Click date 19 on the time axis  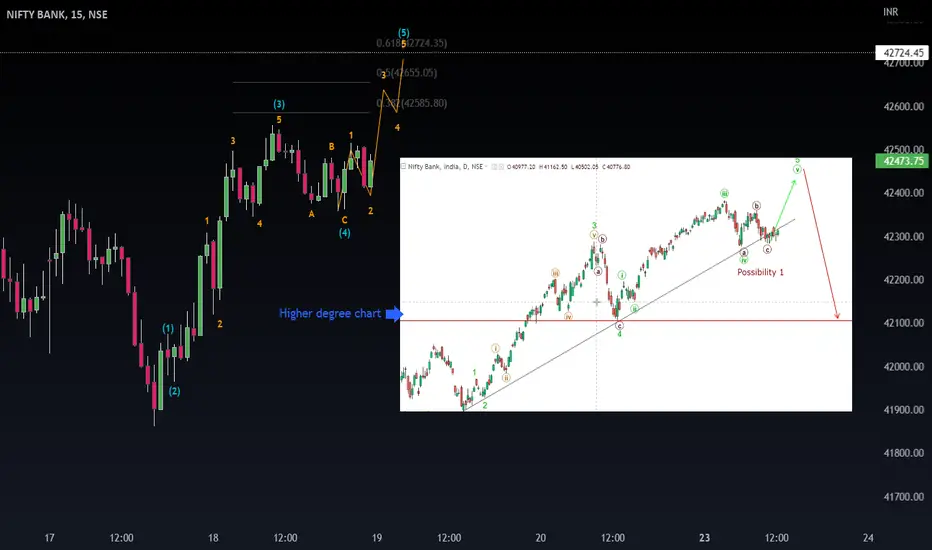[377, 538]
